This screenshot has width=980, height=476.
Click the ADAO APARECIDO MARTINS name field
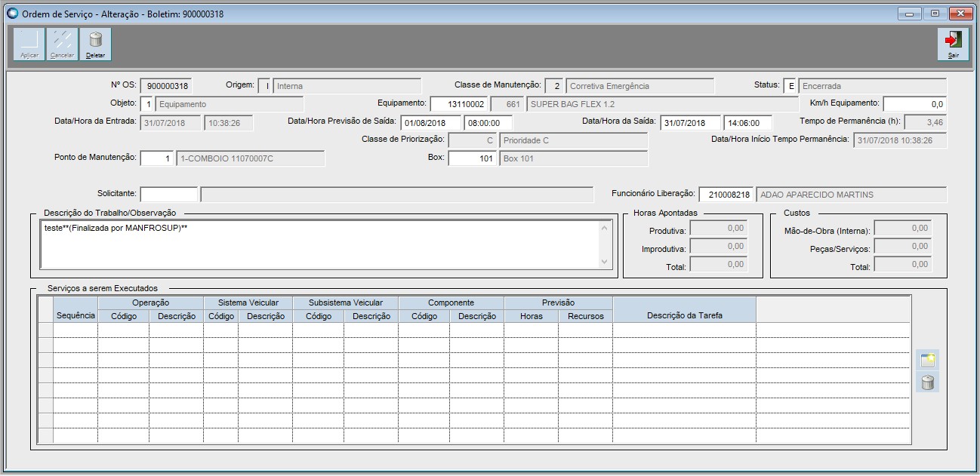852,195
